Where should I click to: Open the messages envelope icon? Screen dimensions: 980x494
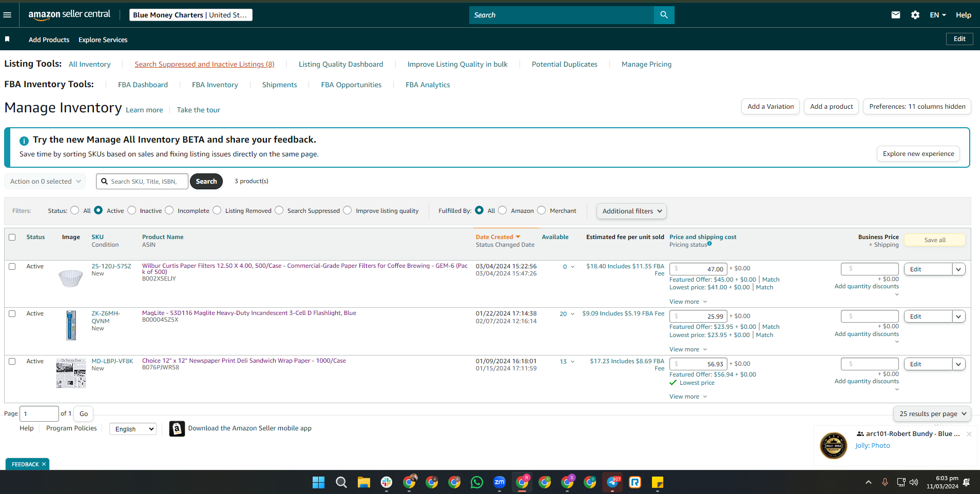point(895,15)
